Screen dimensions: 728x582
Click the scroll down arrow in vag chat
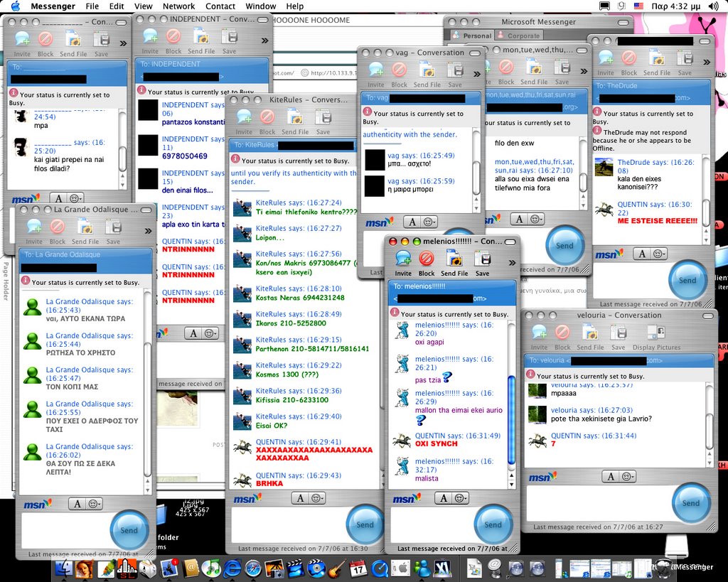click(x=476, y=210)
